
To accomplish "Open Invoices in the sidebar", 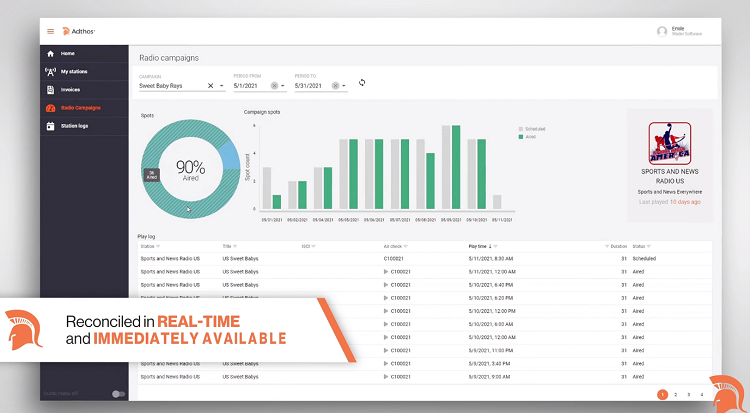I will (84, 90).
